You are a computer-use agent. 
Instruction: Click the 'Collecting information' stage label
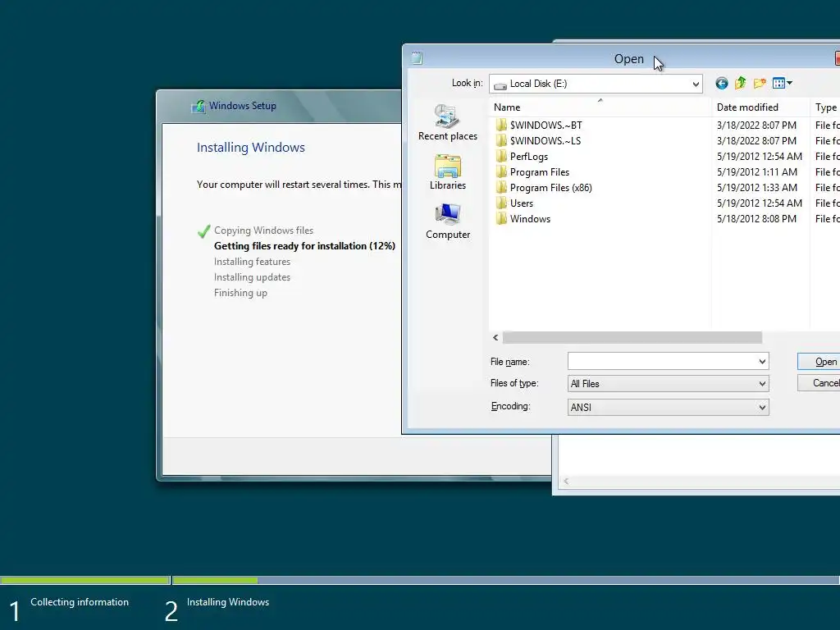[80, 602]
